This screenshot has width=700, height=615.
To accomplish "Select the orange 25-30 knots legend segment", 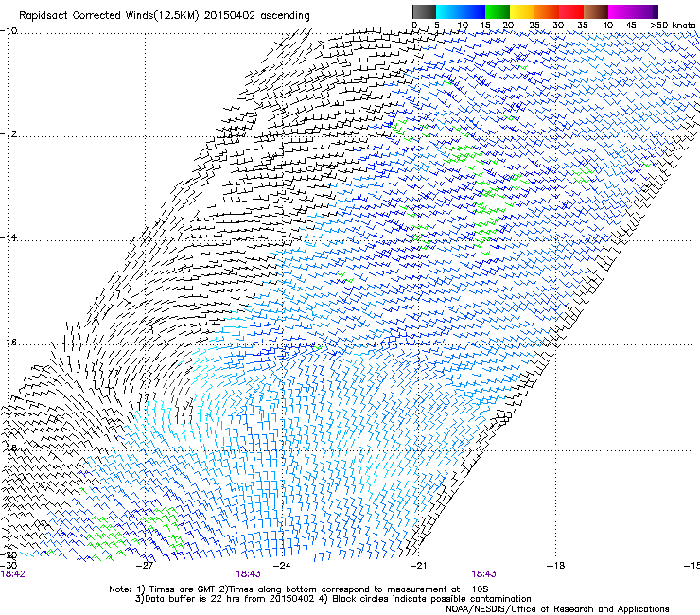I will click(547, 11).
